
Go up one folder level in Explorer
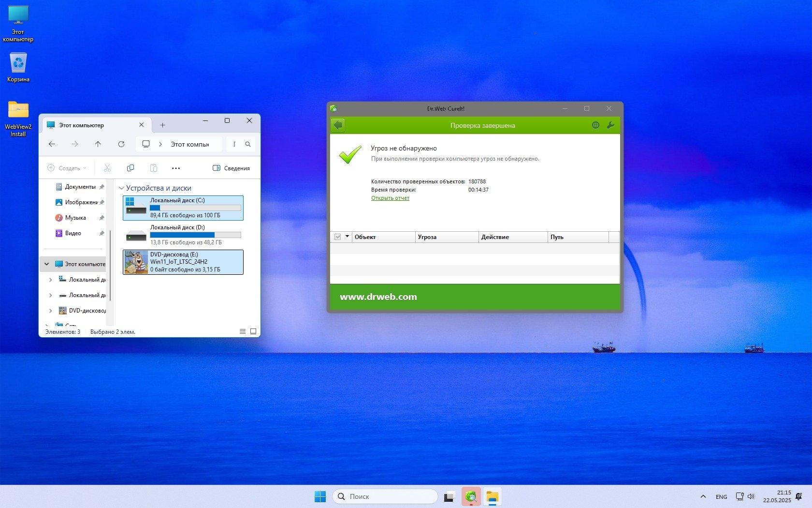click(98, 144)
